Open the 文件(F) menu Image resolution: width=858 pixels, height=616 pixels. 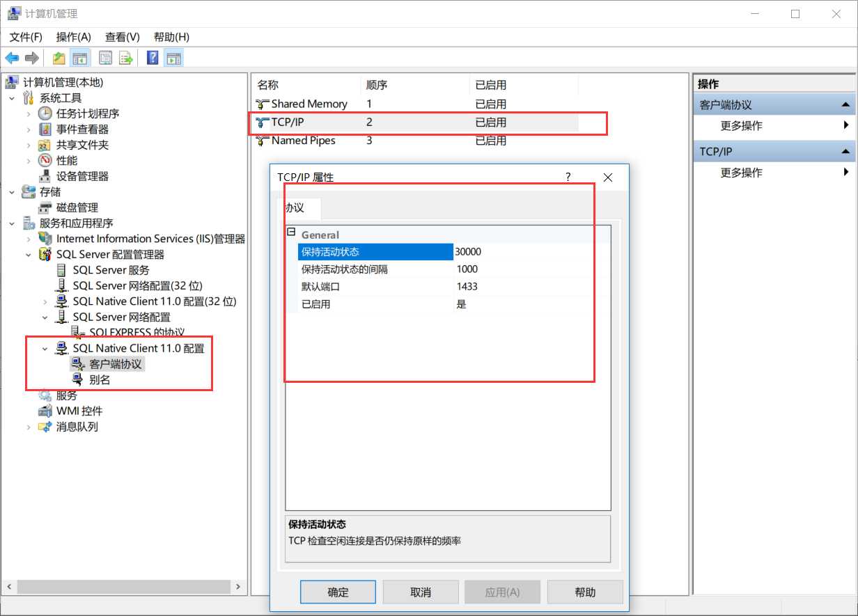click(26, 37)
